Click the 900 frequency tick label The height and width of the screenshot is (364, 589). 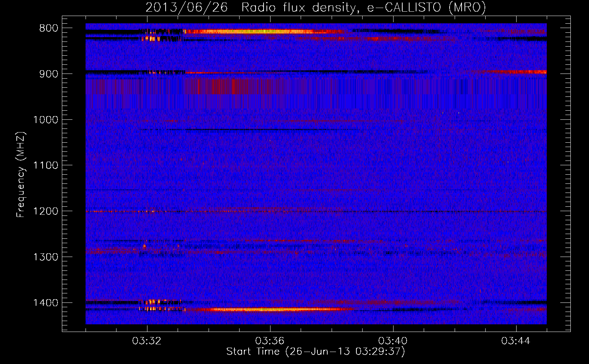[x=49, y=74]
